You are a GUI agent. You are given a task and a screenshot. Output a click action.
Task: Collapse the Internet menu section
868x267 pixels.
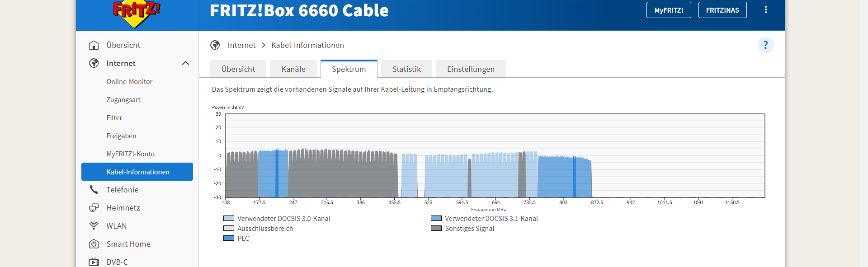185,63
